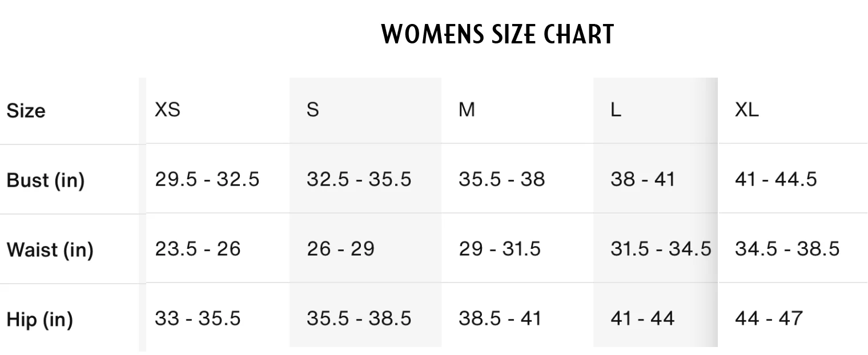Viewport: 868px width, 355px height.
Task: Select the XS size column header
Action: pos(167,110)
